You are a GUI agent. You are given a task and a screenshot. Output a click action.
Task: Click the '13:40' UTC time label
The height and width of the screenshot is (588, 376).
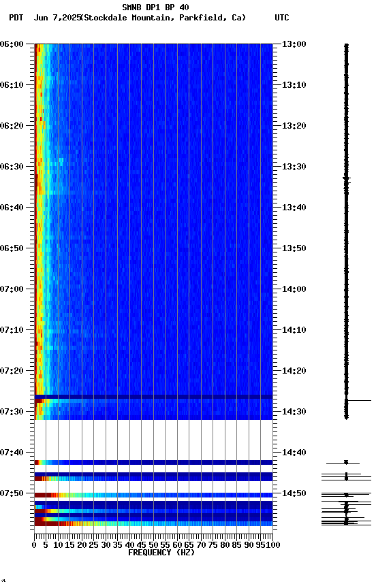pos(294,208)
